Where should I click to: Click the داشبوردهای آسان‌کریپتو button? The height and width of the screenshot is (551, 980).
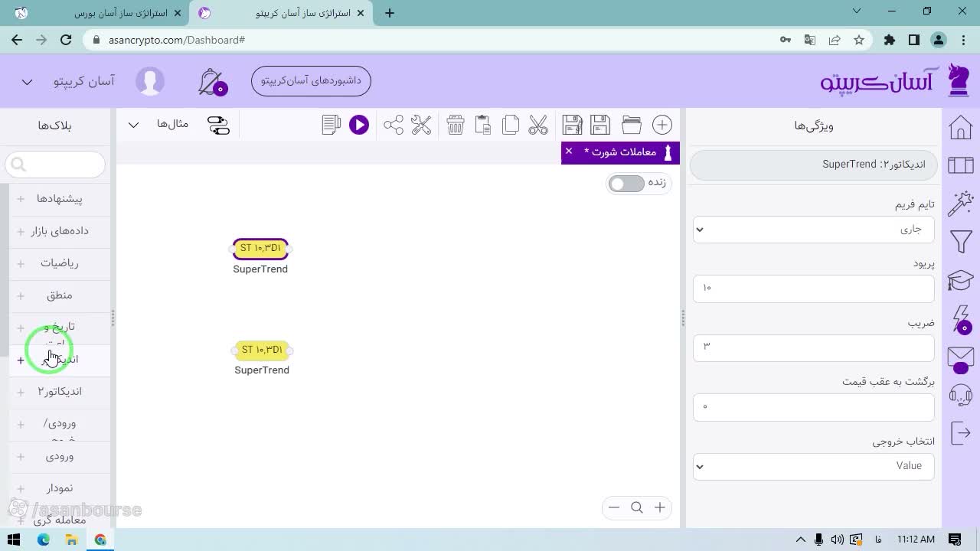click(x=311, y=81)
